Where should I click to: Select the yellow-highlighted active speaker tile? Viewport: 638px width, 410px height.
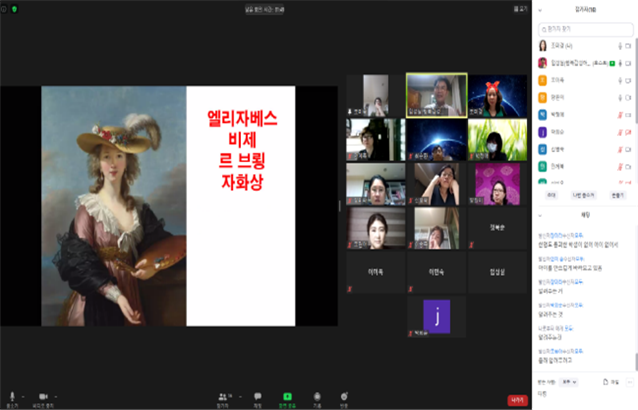coord(437,95)
